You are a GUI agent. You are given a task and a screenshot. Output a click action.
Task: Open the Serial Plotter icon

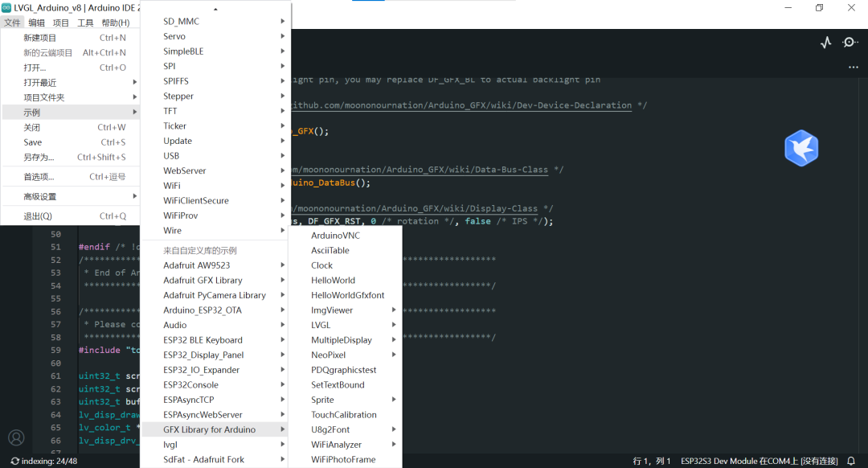coord(826,43)
